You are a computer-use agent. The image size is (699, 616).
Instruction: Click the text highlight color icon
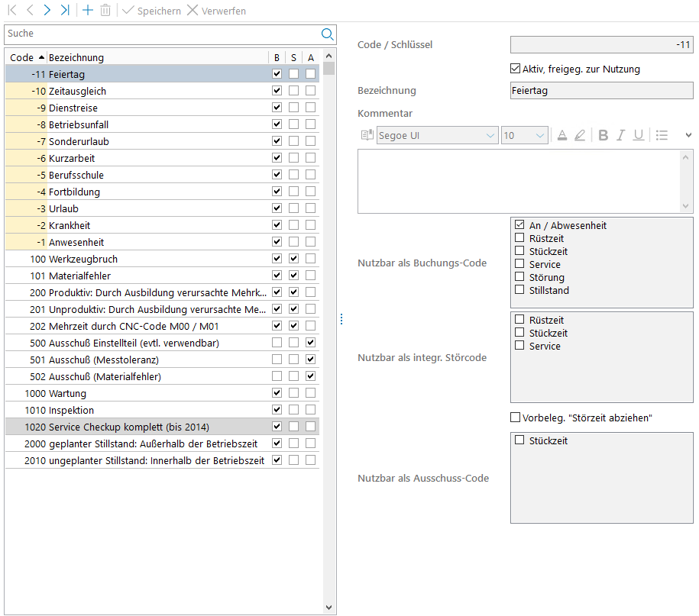580,135
